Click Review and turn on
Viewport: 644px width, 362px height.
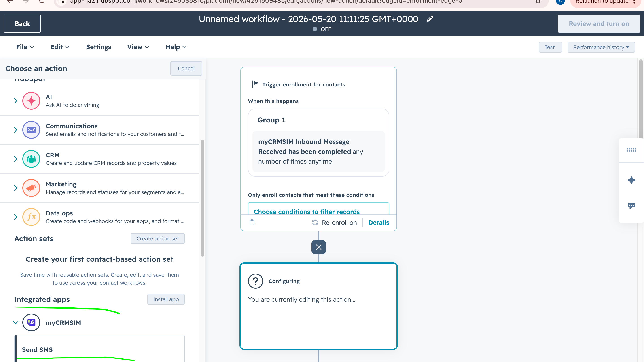(599, 24)
